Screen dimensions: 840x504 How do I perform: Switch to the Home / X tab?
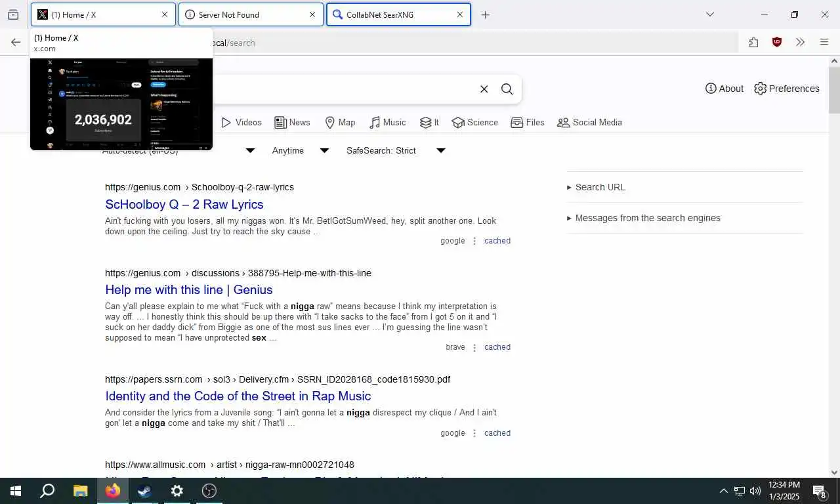[x=103, y=14]
